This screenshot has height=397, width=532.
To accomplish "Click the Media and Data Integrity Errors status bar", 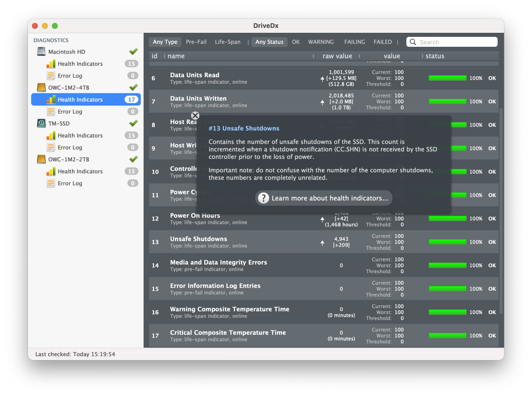I will [447, 265].
